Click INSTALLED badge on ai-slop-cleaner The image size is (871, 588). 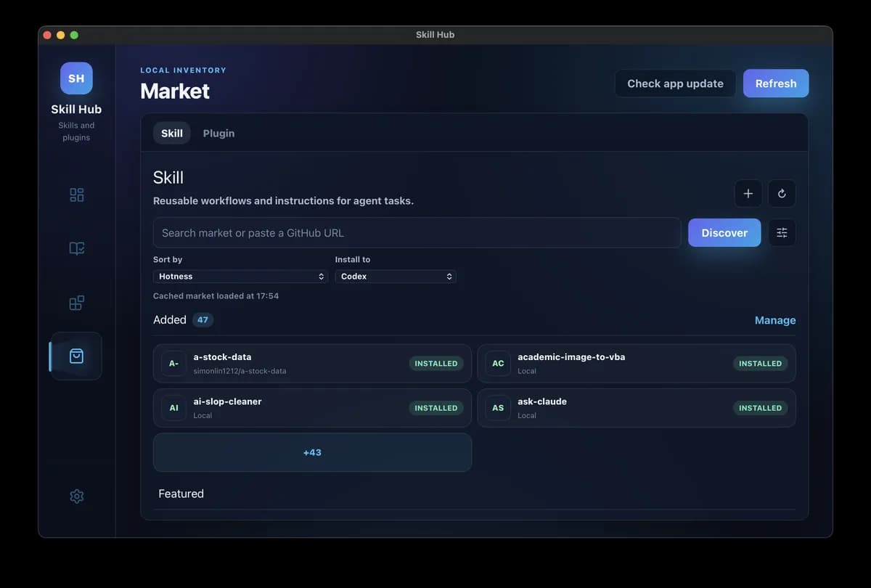click(436, 408)
